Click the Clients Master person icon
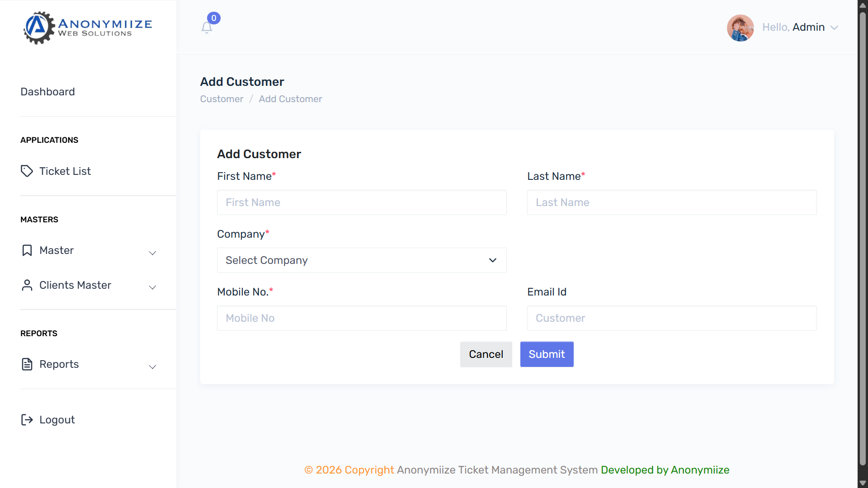Image resolution: width=868 pixels, height=488 pixels. pos(27,285)
